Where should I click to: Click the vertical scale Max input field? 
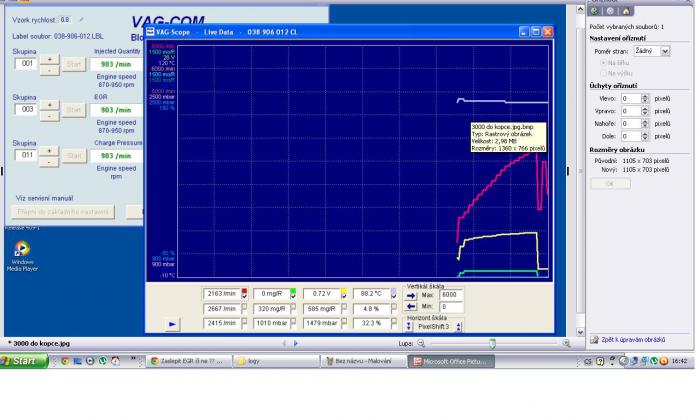click(451, 295)
